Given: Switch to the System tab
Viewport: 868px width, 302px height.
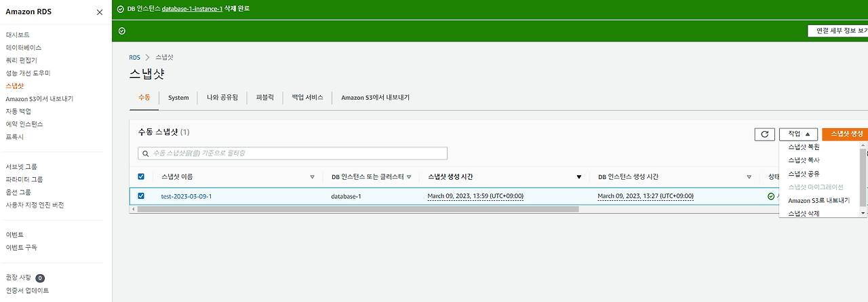Looking at the screenshot, I should pos(178,98).
